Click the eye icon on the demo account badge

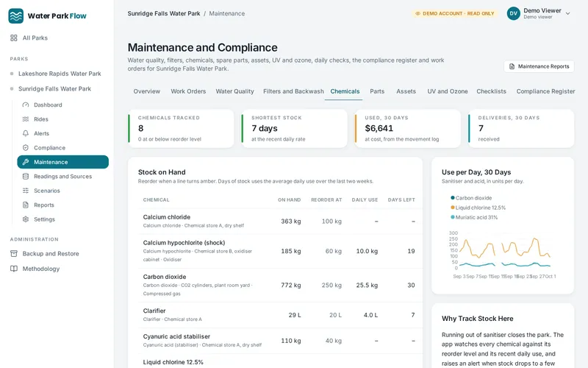417,13
